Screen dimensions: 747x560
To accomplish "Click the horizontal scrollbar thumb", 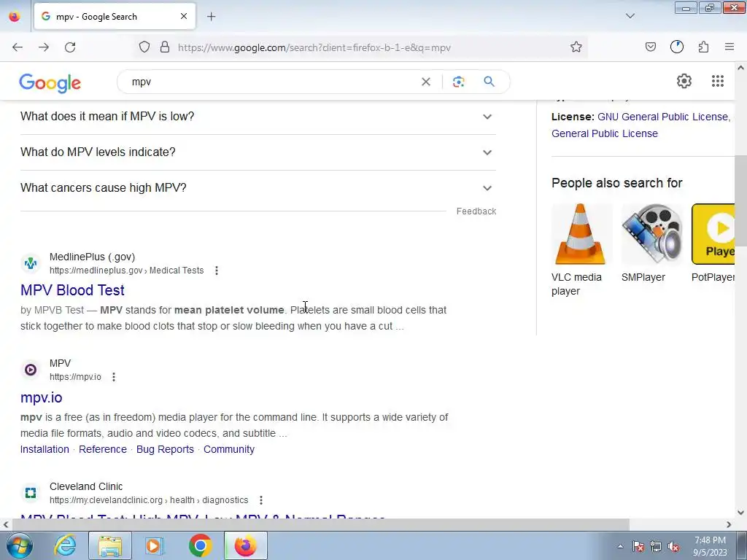I will click(x=320, y=524).
